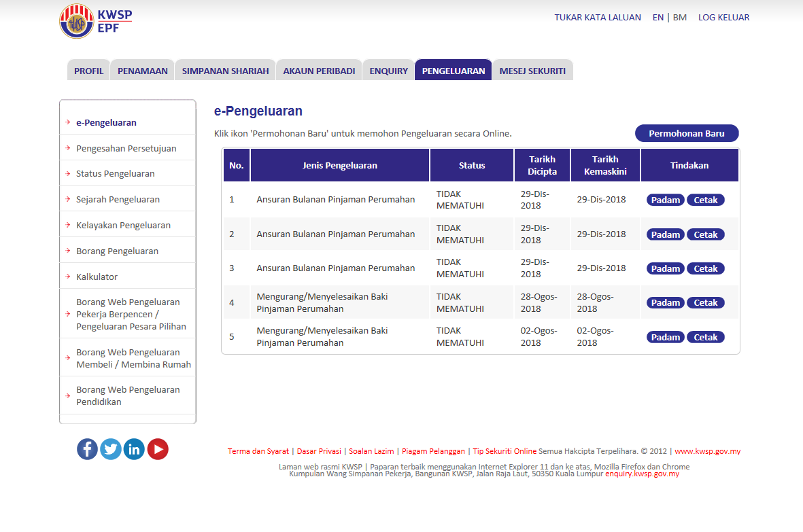Screen dimensions: 803x532
Task: Open TUKAR KATA LALUAN link
Action: click(x=598, y=18)
